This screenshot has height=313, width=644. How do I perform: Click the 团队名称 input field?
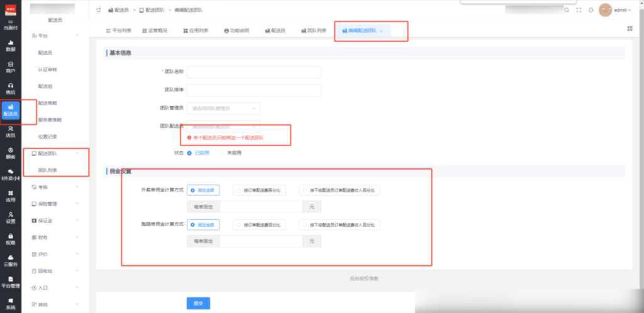[x=254, y=72]
